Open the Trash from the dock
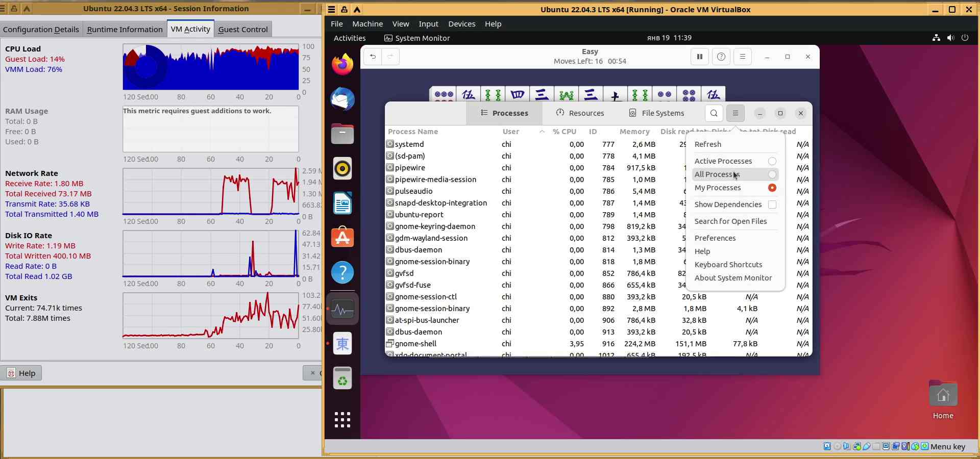 tap(342, 379)
